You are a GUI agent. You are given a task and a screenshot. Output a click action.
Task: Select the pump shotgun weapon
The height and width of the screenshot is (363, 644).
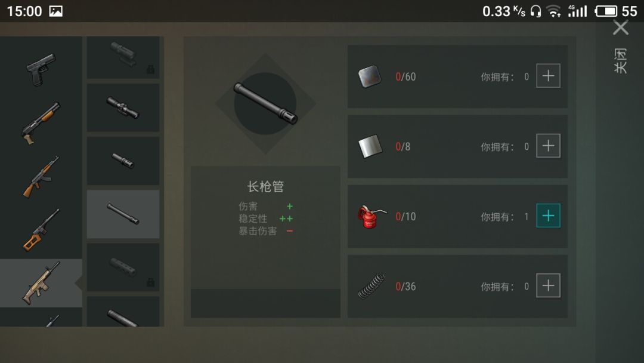41,122
